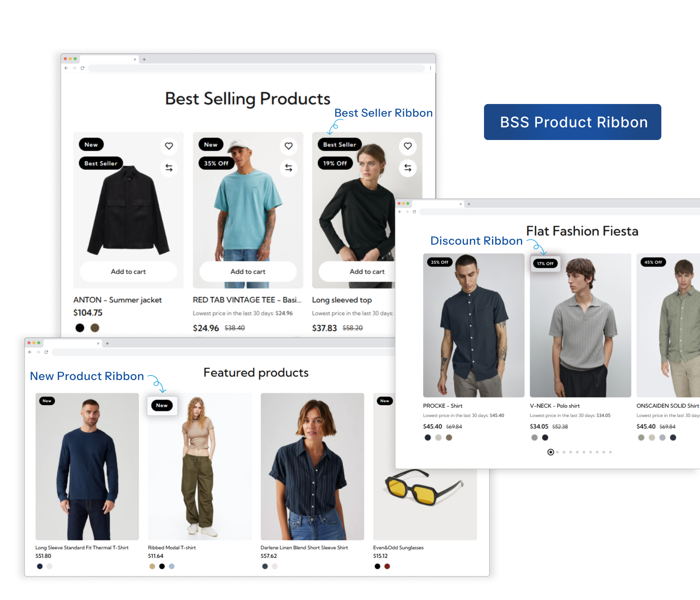Choose black swatch for Even&Odd Sunglasses
The width and height of the screenshot is (700, 600).
[x=377, y=566]
